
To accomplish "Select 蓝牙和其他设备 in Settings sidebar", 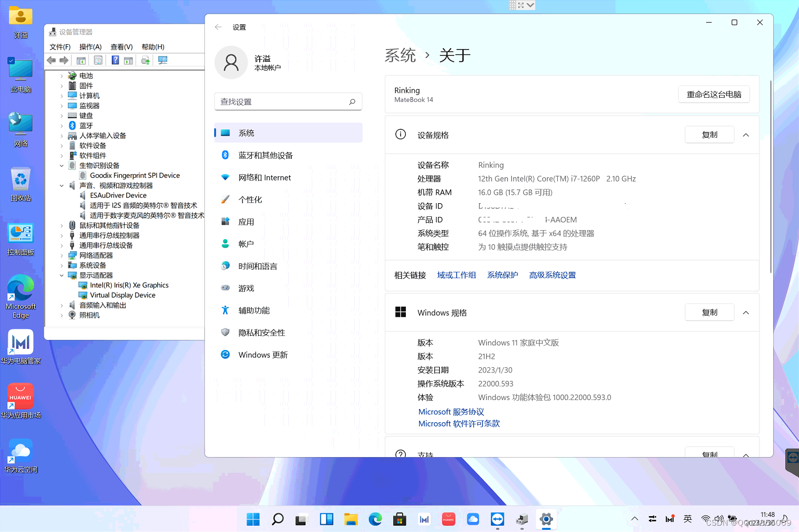I will [288, 155].
